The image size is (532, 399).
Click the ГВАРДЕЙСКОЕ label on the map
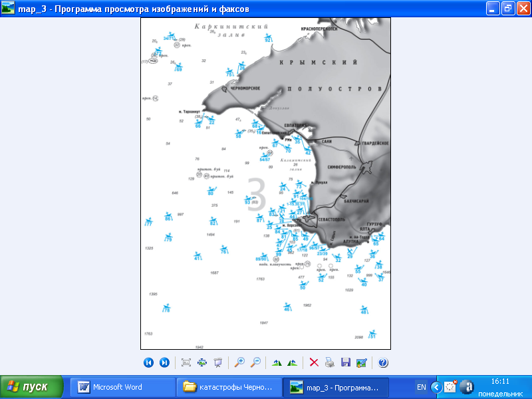pyautogui.click(x=375, y=143)
